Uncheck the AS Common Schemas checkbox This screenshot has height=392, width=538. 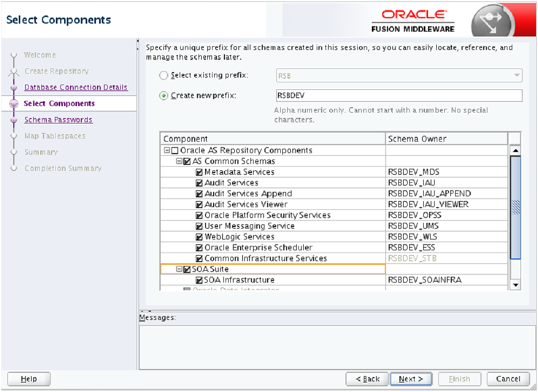(187, 162)
